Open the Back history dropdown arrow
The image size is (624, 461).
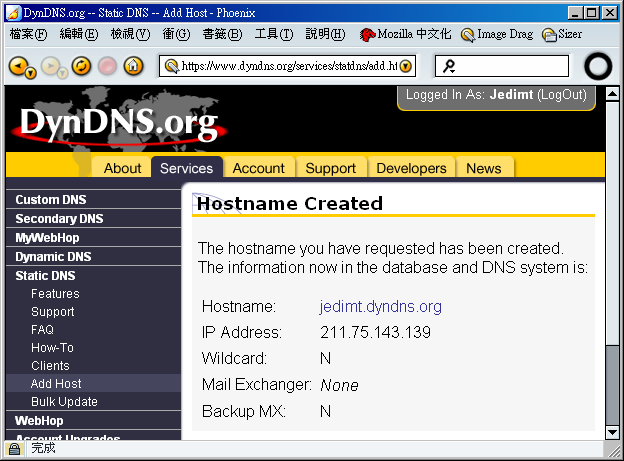(x=31, y=73)
